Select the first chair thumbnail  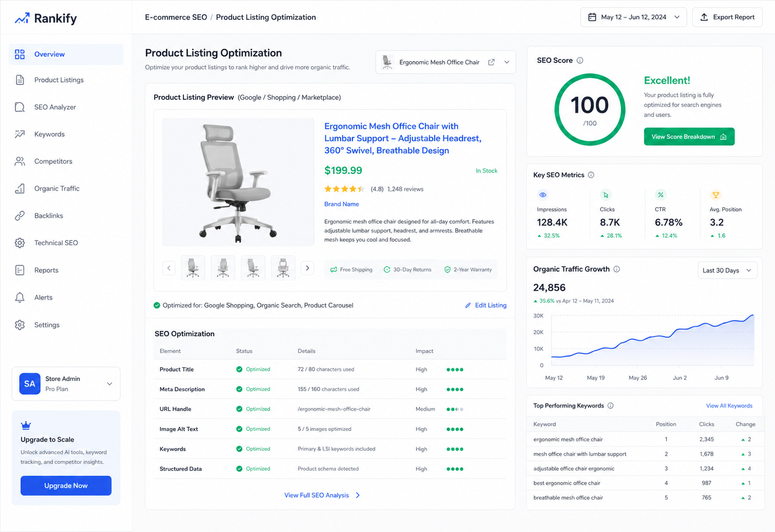193,268
